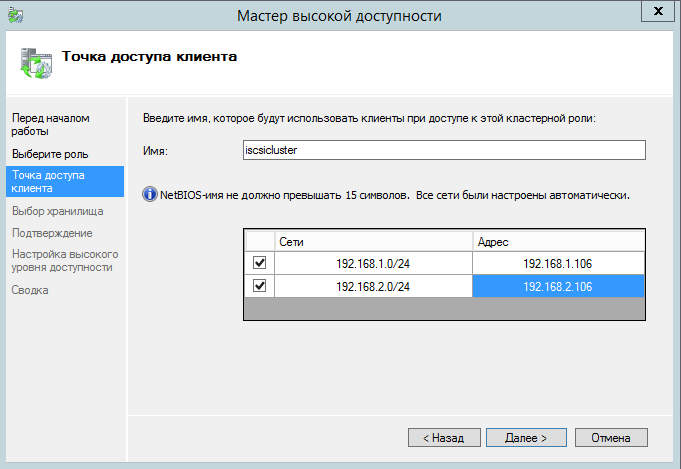The width and height of the screenshot is (681, 469).
Task: Go to the 'Выберите роль' step
Action: click(50, 154)
